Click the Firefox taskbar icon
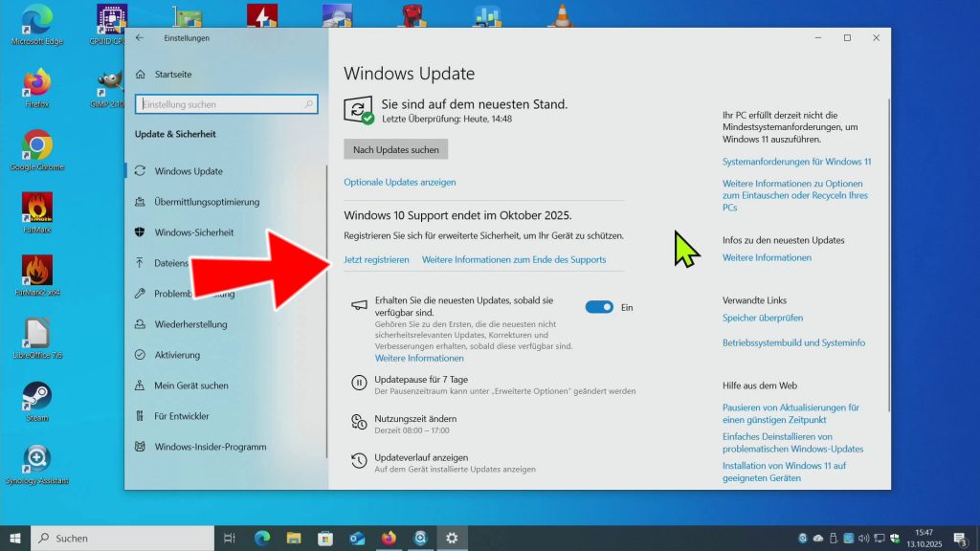Screen dimensions: 980x551 click(389, 538)
